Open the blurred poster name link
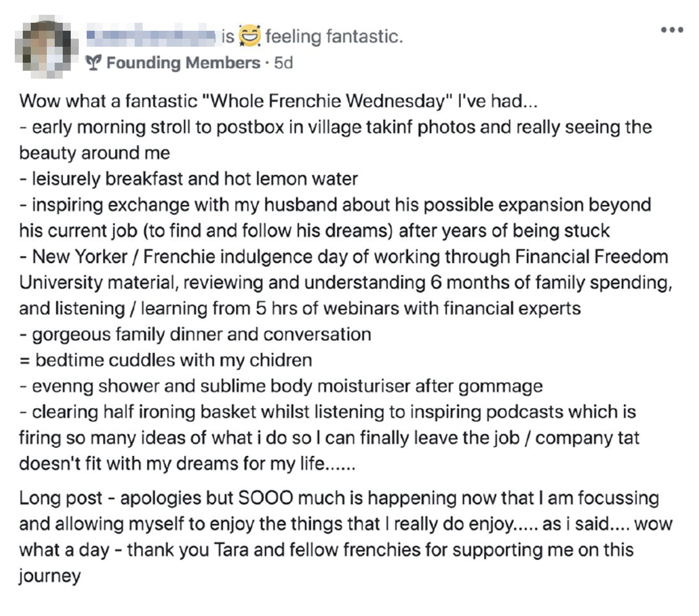Viewport: 699px width, 616px height. point(151,35)
